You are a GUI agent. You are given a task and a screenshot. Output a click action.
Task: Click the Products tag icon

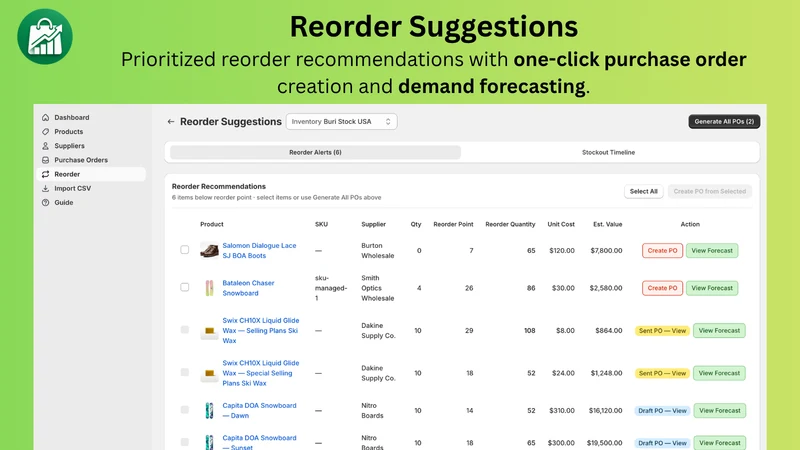[x=45, y=132]
